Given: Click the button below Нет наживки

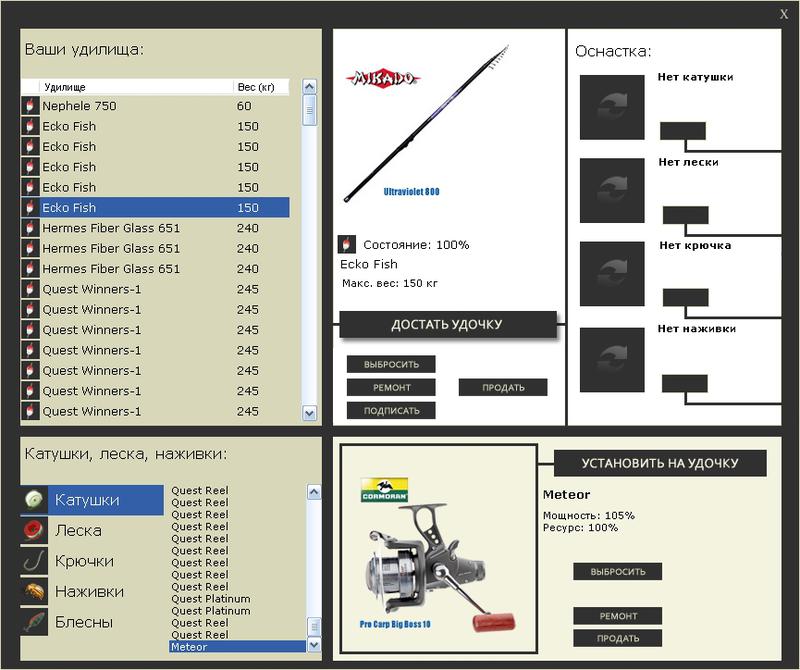Looking at the screenshot, I should point(685,383).
